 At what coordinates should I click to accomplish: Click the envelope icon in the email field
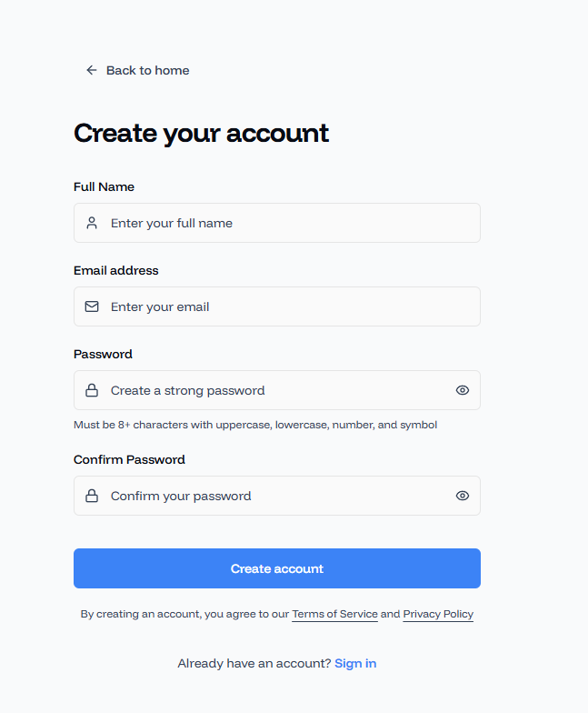[92, 306]
